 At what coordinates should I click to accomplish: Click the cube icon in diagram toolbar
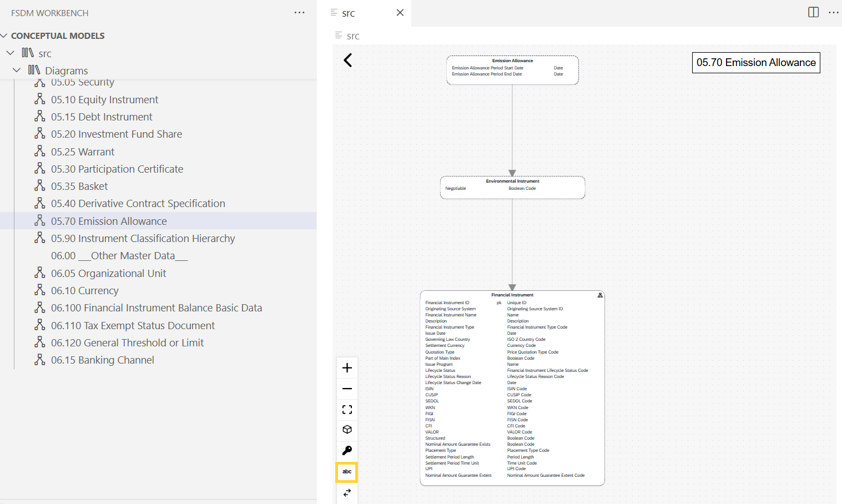pos(347,430)
